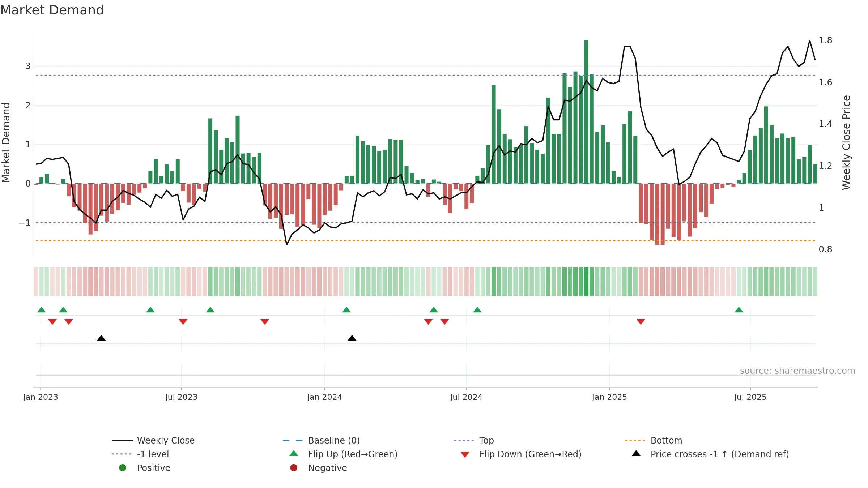Click the black price-cross marker after Jan 2024

(352, 338)
